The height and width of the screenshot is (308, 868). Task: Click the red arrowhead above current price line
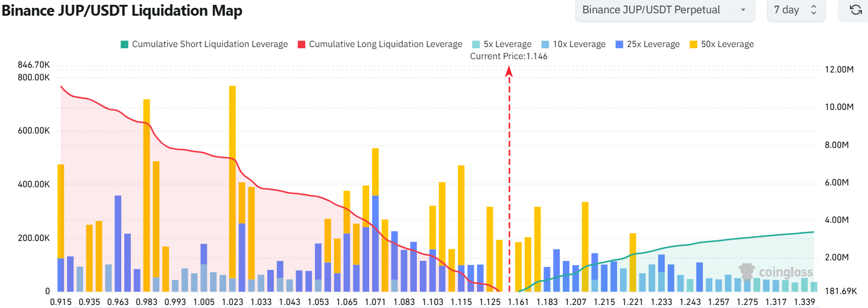[x=509, y=71]
